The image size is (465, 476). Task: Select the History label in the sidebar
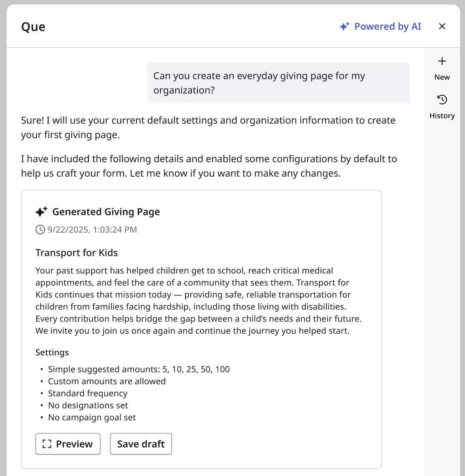pyautogui.click(x=442, y=116)
